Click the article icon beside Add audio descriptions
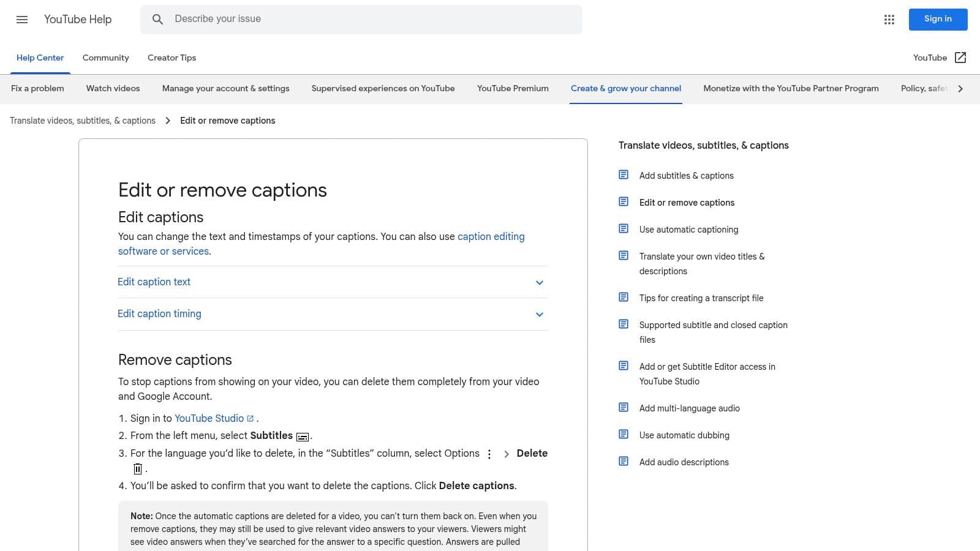Image resolution: width=980 pixels, height=551 pixels. 624,462
